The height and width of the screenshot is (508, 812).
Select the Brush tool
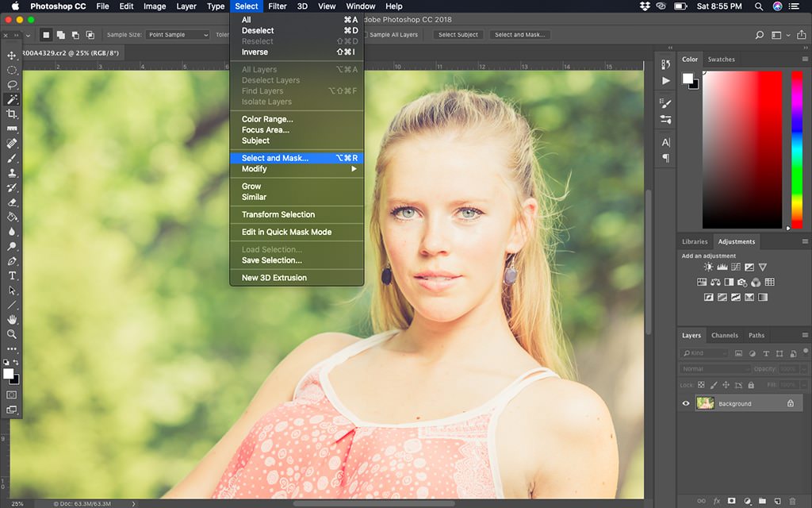[12, 158]
